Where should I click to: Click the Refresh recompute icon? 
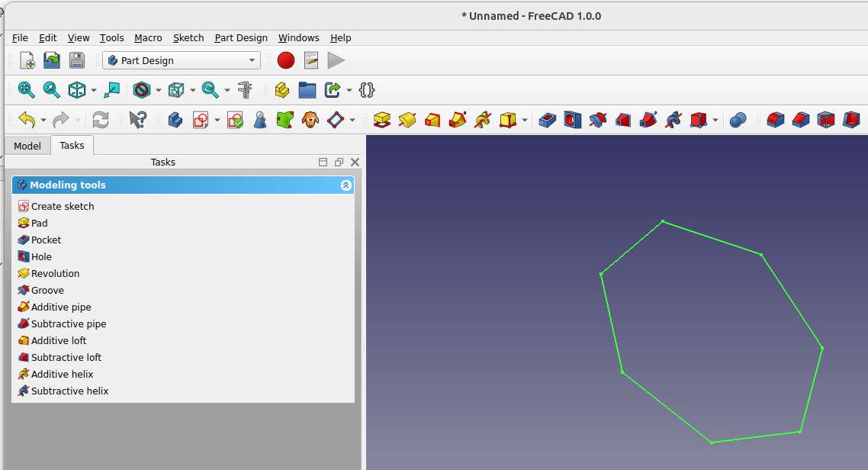click(x=100, y=120)
